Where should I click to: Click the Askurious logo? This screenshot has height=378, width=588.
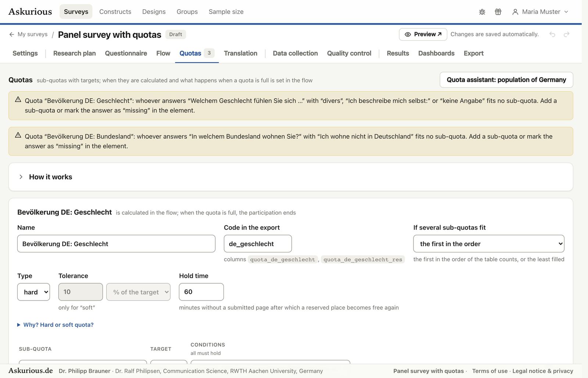[x=30, y=12]
